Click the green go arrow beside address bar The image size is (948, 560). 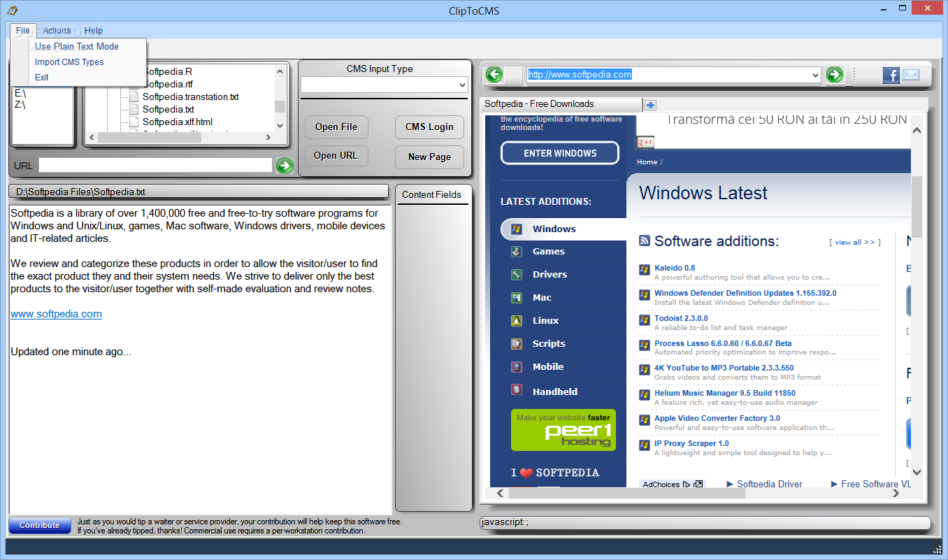pyautogui.click(x=834, y=75)
